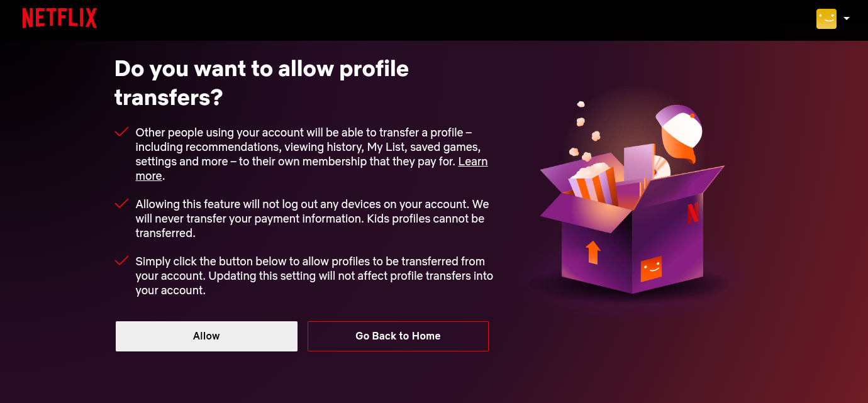Select the red checkmark beside the first bullet

(121, 132)
